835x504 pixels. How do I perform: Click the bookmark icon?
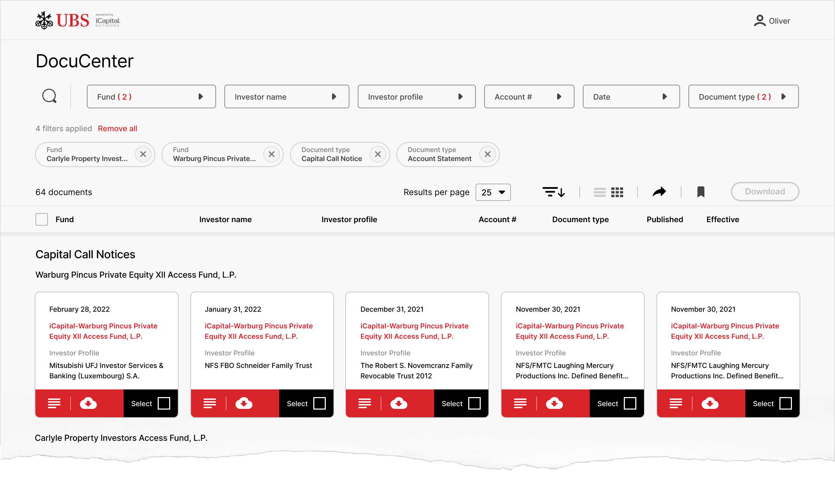(701, 192)
